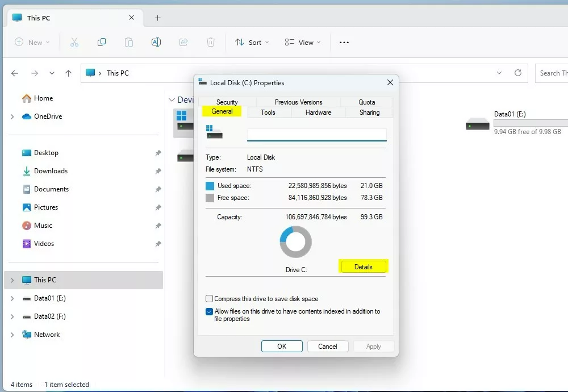Click the pin icon next to Downloads

[158, 171]
